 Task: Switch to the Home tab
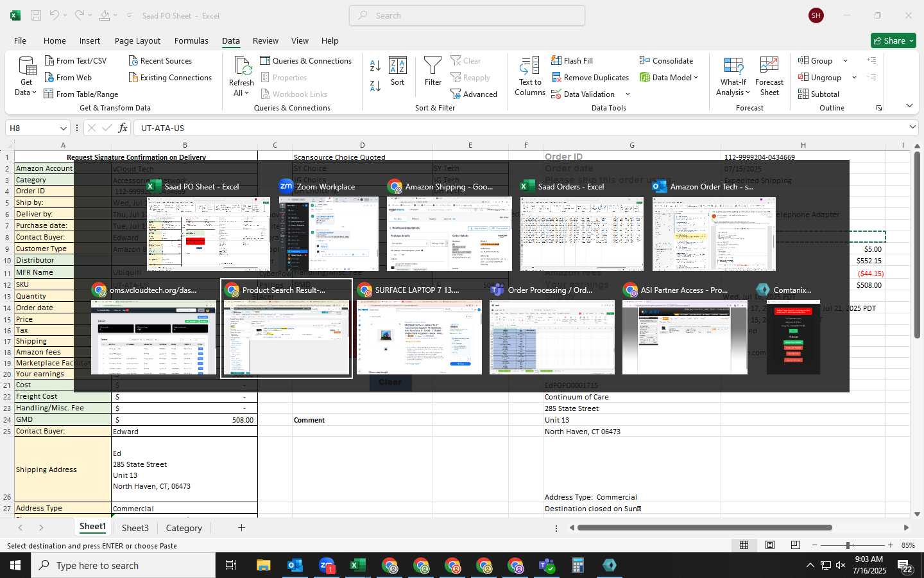click(55, 40)
